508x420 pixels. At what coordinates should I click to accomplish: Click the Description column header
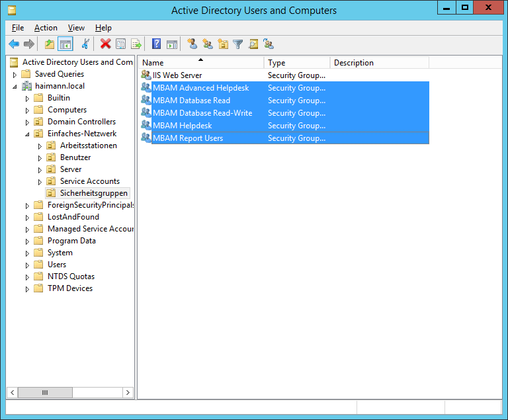coord(380,63)
